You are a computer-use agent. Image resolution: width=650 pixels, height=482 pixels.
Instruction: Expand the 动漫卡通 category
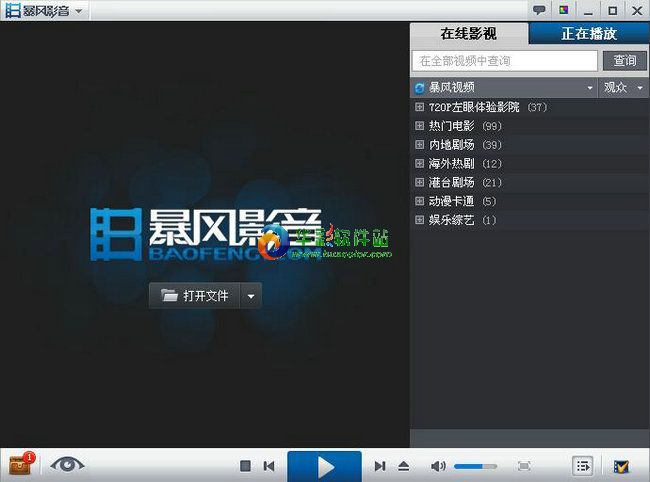coord(420,201)
